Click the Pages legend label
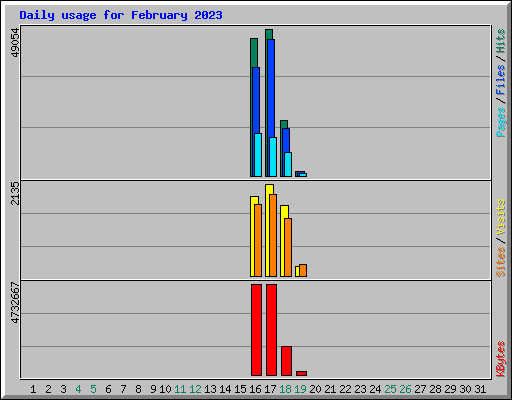The image size is (512, 400). [x=501, y=122]
